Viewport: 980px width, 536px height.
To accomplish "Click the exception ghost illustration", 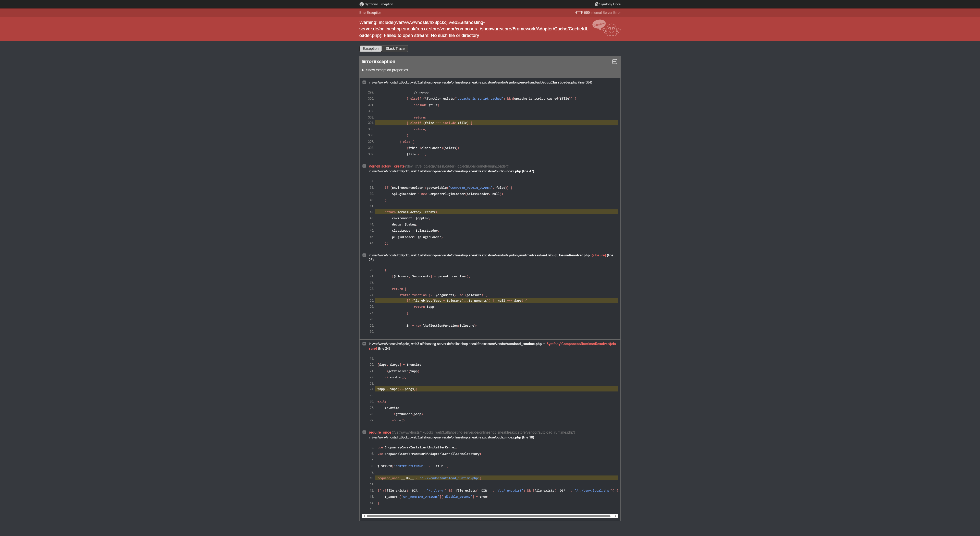I will coord(611,29).
